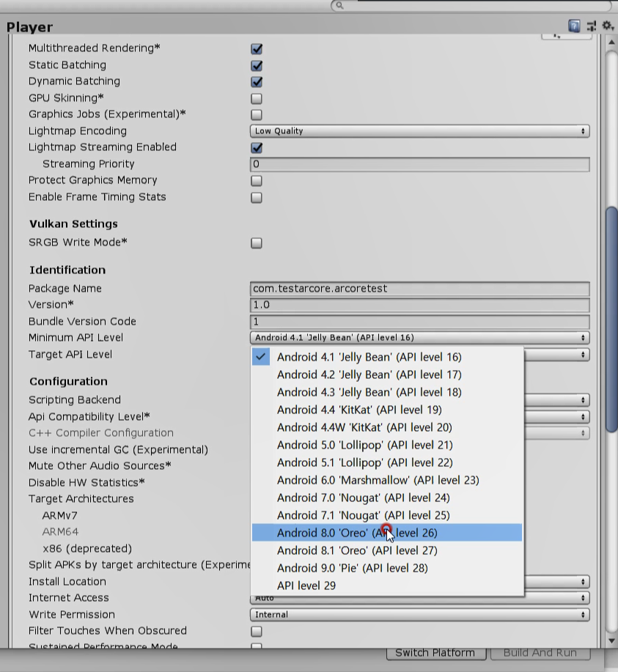Open the Write Permission dropdown
Viewport: 618px width, 672px height.
420,615
